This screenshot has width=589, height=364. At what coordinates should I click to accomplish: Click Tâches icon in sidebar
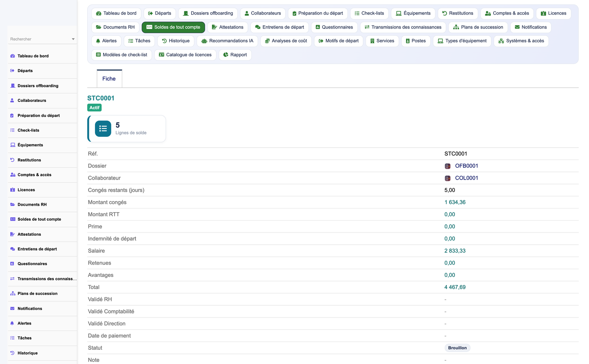point(13,338)
